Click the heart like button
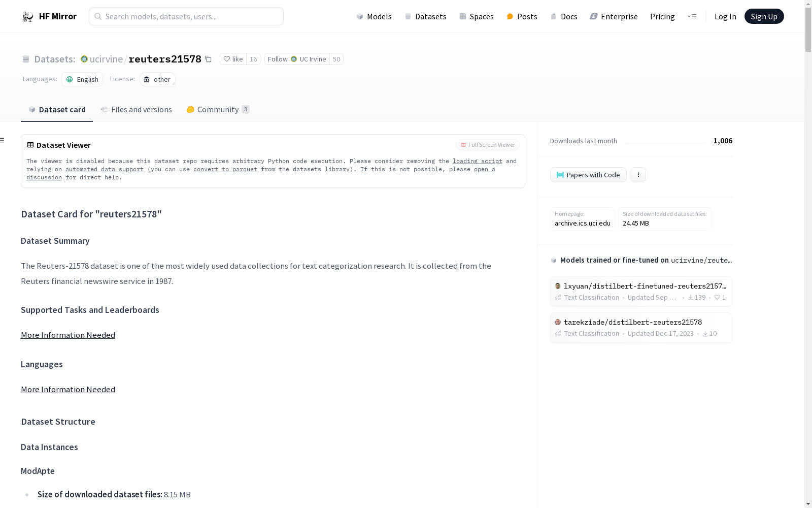The height and width of the screenshot is (508, 812). [x=233, y=59]
